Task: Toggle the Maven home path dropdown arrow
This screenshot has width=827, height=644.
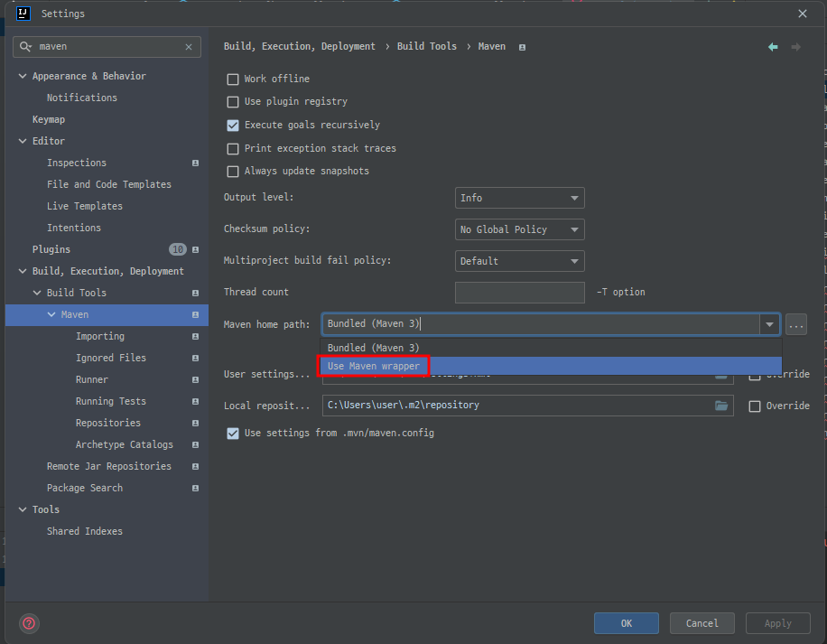Action: [769, 324]
